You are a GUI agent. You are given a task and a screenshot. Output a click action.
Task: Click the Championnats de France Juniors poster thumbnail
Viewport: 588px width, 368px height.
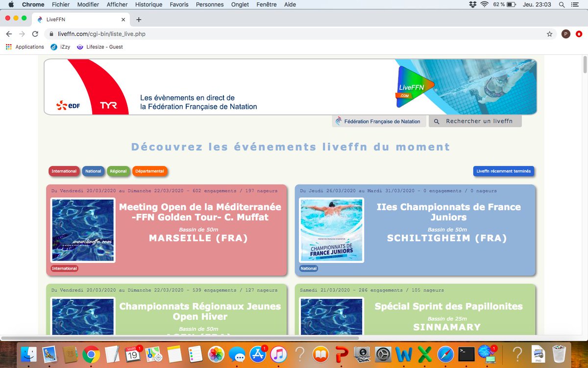click(x=332, y=230)
